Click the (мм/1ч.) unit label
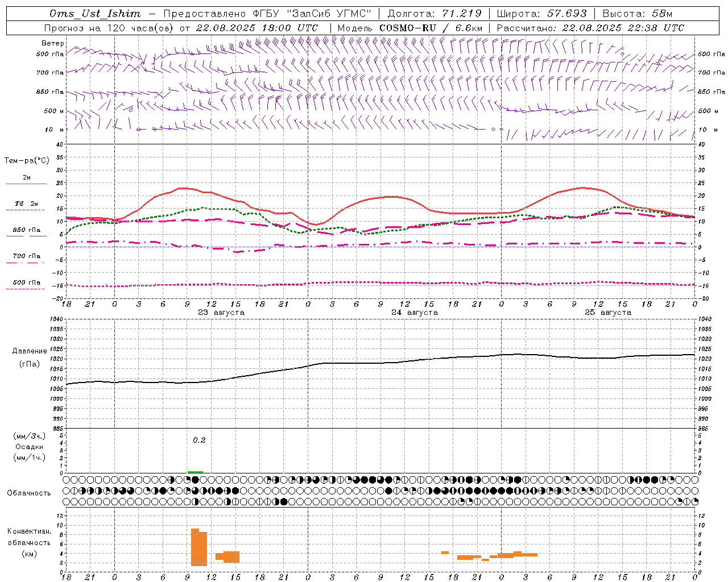This screenshot has width=728, height=582. [x=30, y=458]
